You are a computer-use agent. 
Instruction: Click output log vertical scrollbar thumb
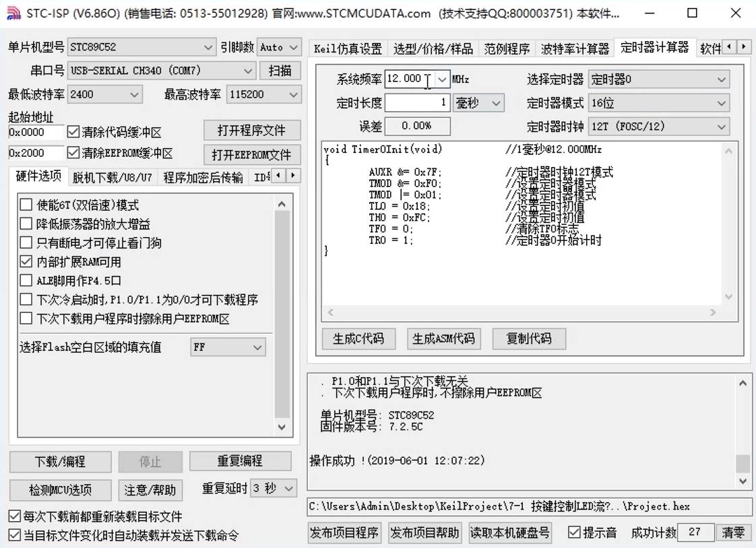coord(743,464)
